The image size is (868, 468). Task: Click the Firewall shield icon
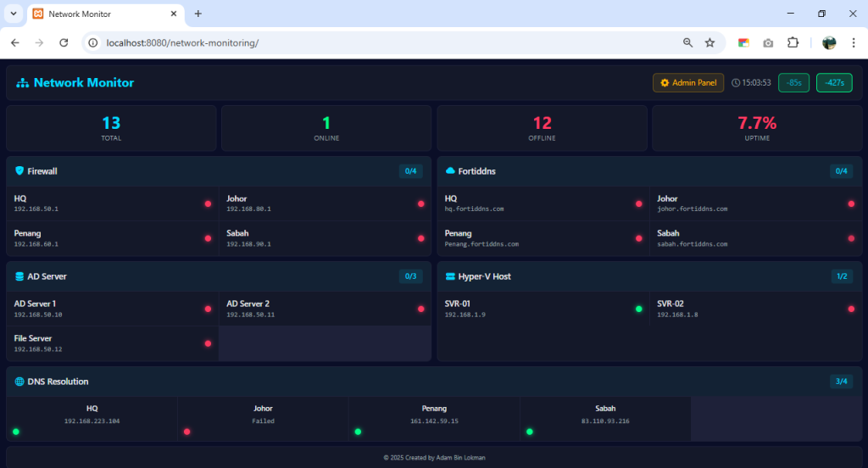point(19,170)
